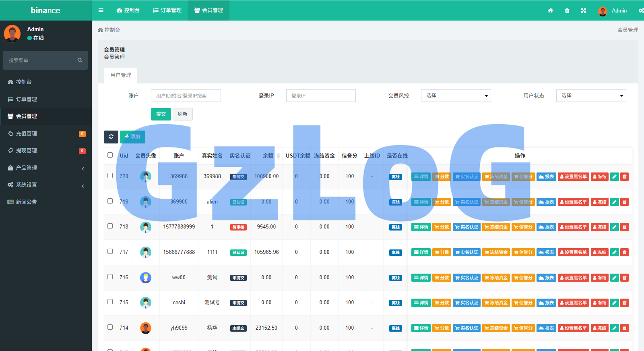
Task: Click the red delete icon for Uid 717
Action: click(x=625, y=252)
